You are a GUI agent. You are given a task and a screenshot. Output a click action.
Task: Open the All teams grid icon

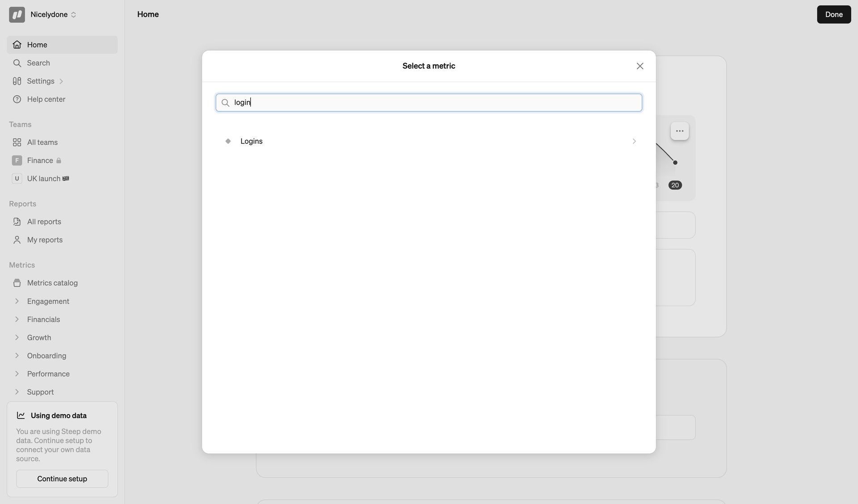click(17, 142)
